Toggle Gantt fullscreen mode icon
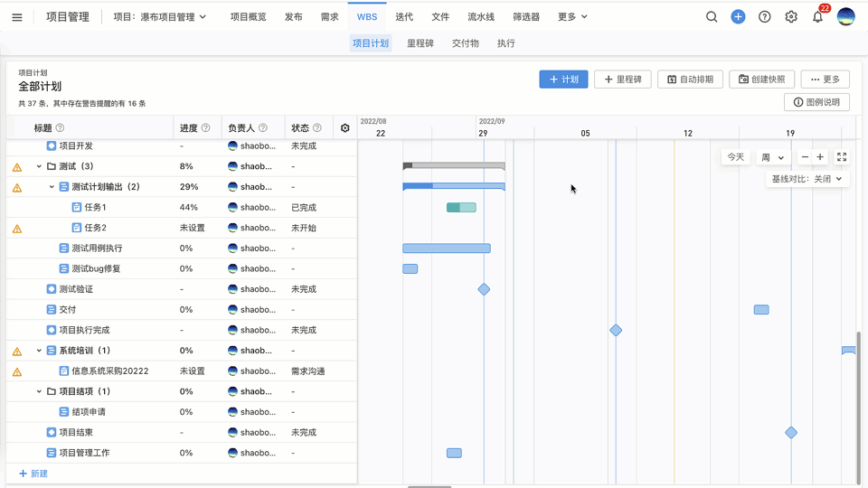Screen dimensions: 868x488 point(842,157)
